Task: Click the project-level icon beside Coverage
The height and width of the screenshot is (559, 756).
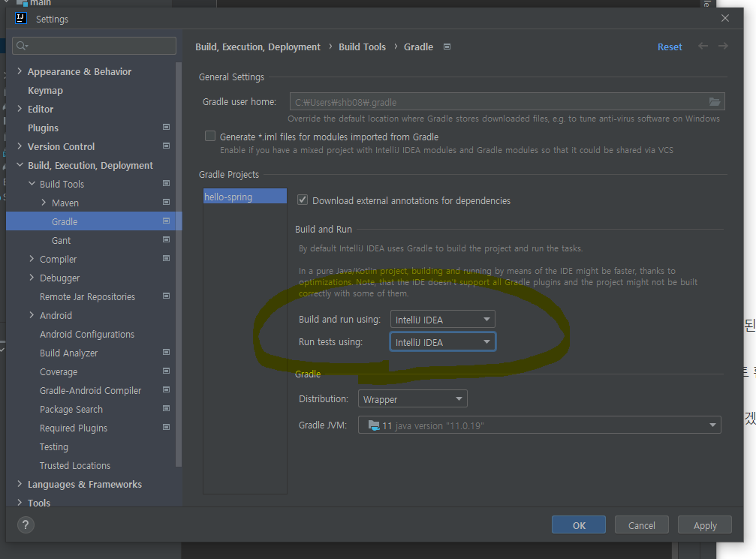Action: 167,371
